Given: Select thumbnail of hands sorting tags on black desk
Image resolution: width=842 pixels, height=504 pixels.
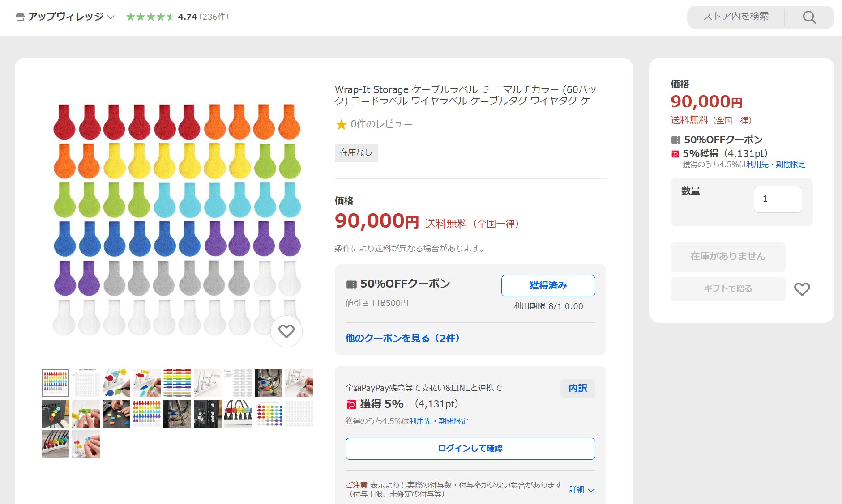Looking at the screenshot, I should coord(116,414).
